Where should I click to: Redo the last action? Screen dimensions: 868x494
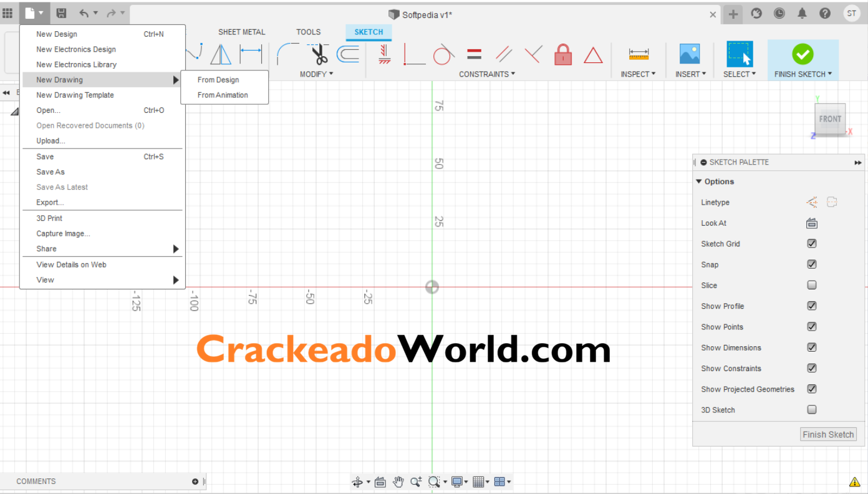[111, 13]
